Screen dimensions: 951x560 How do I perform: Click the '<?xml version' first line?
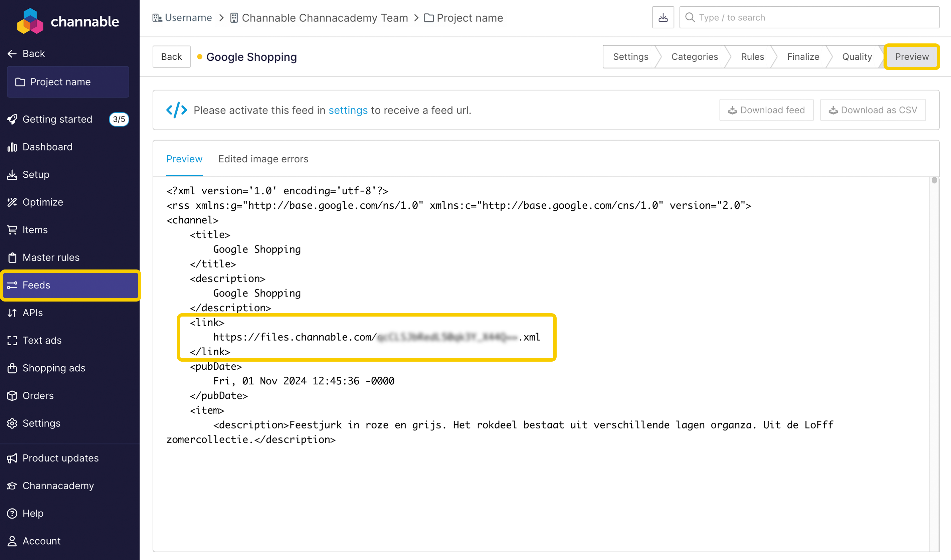pyautogui.click(x=277, y=191)
